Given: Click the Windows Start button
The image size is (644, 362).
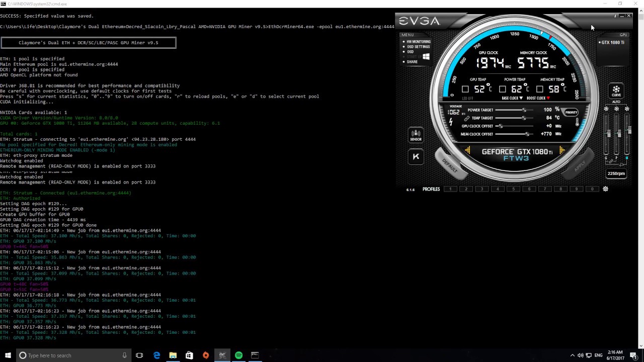Looking at the screenshot, I should (x=8, y=355).
